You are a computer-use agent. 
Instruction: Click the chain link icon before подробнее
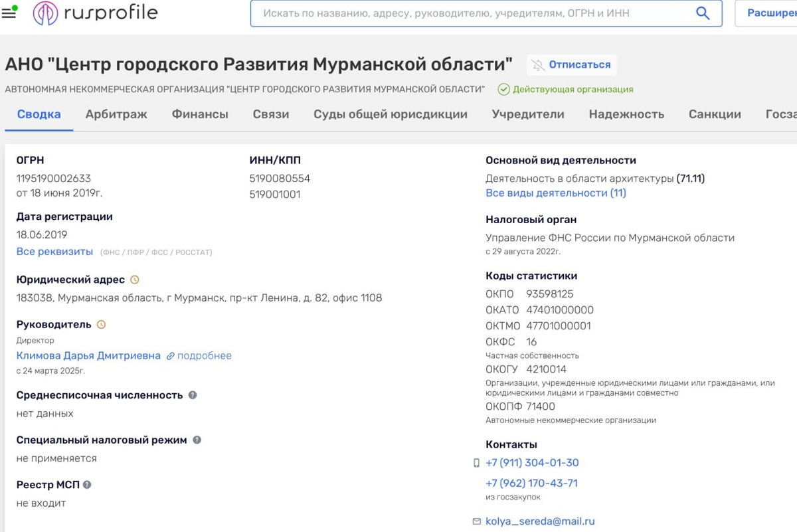(x=170, y=357)
